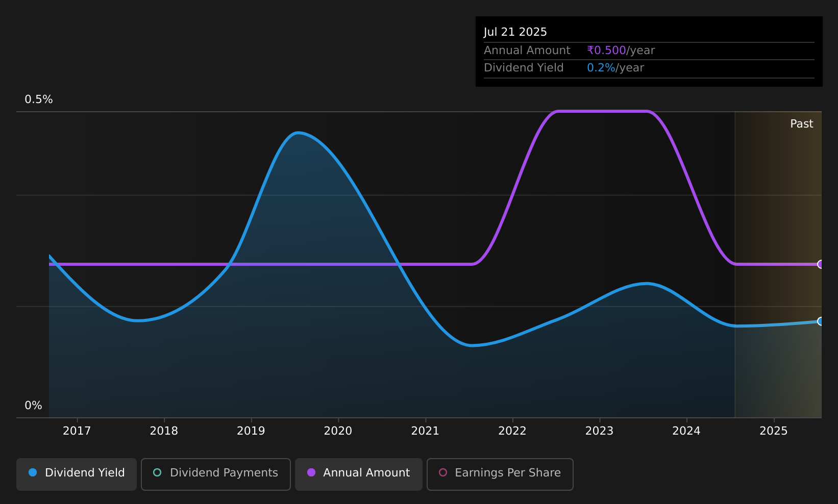Click the 2017 x-axis label
The image size is (838, 504).
click(77, 431)
